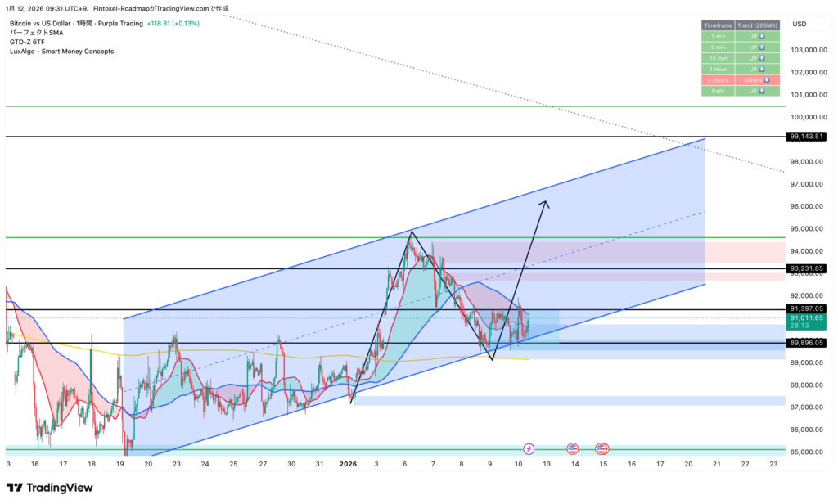Open the US flag event near 14

(x=573, y=448)
